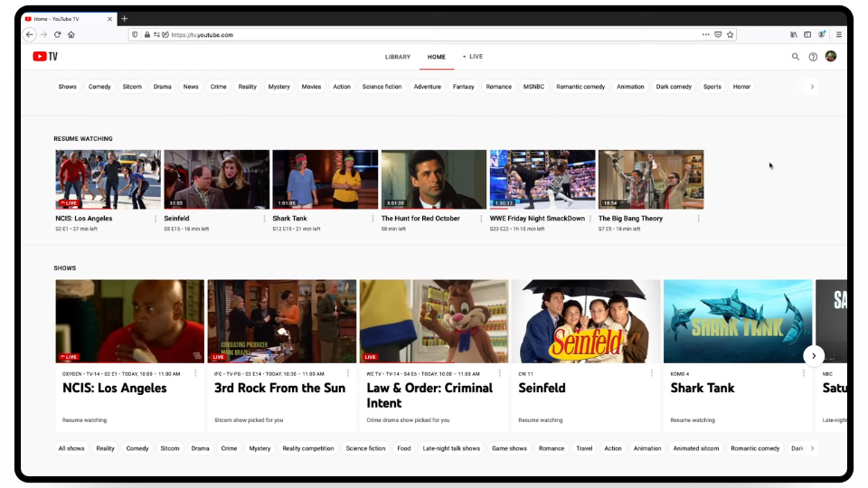Select the Horror chip
Image resolution: width=868 pixels, height=488 pixels.
tap(741, 87)
